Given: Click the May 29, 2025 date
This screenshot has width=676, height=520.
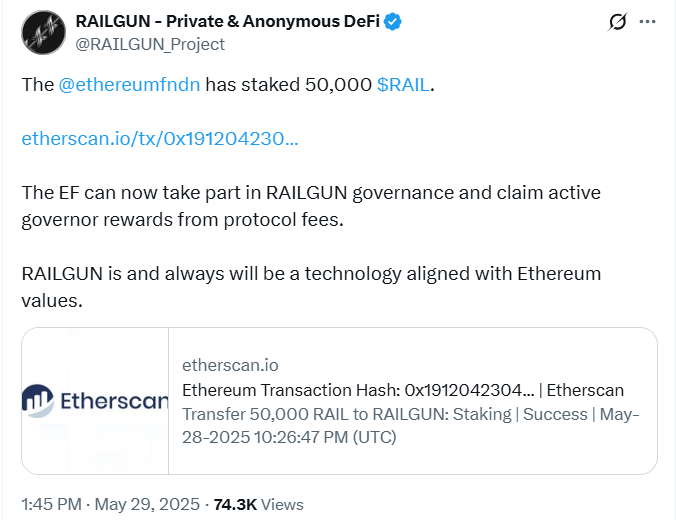Looking at the screenshot, I should tap(147, 504).
